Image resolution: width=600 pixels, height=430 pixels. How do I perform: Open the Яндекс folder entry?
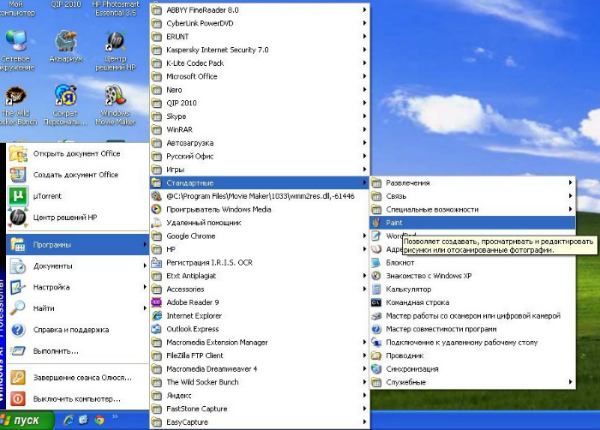pyautogui.click(x=259, y=395)
